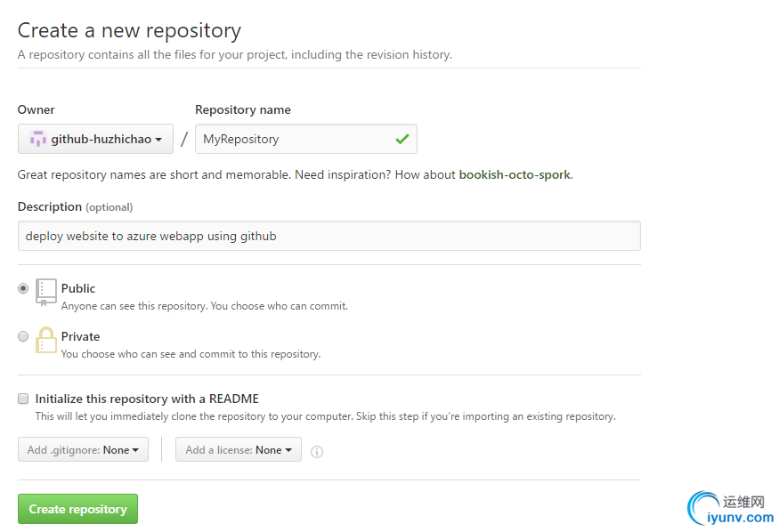This screenshot has height=532, width=779.
Task: Select the Public radio button
Action: coord(23,288)
